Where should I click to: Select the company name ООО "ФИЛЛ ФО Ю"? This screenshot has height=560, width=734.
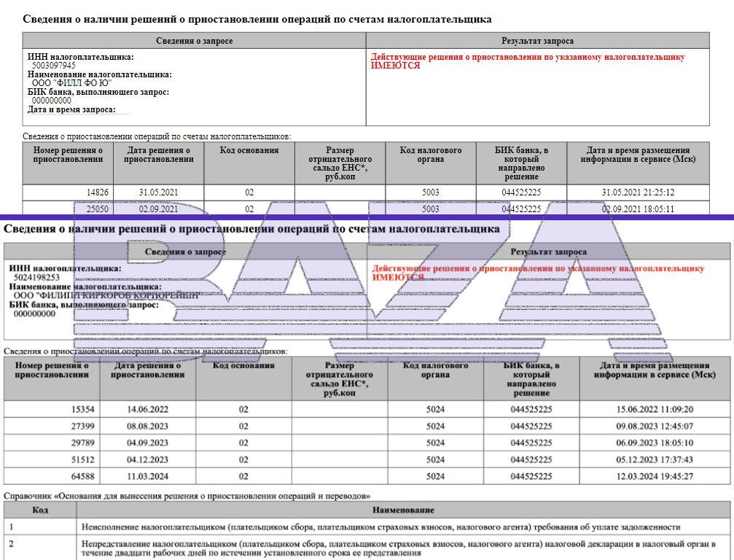point(71,83)
